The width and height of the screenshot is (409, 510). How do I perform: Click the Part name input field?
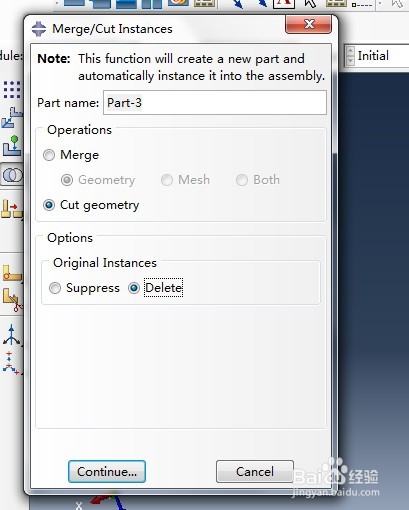[x=215, y=103]
